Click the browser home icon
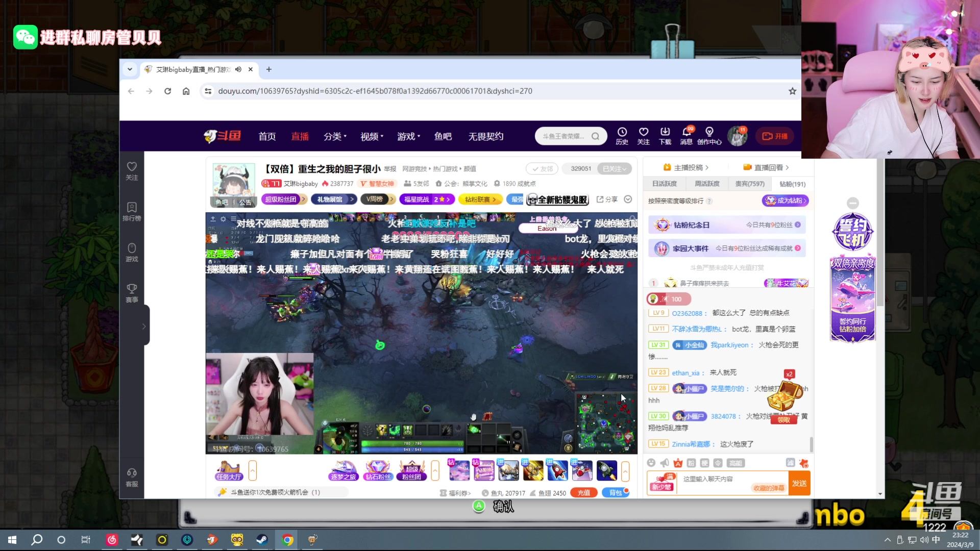Screen dimensions: 980x551 pos(186,91)
